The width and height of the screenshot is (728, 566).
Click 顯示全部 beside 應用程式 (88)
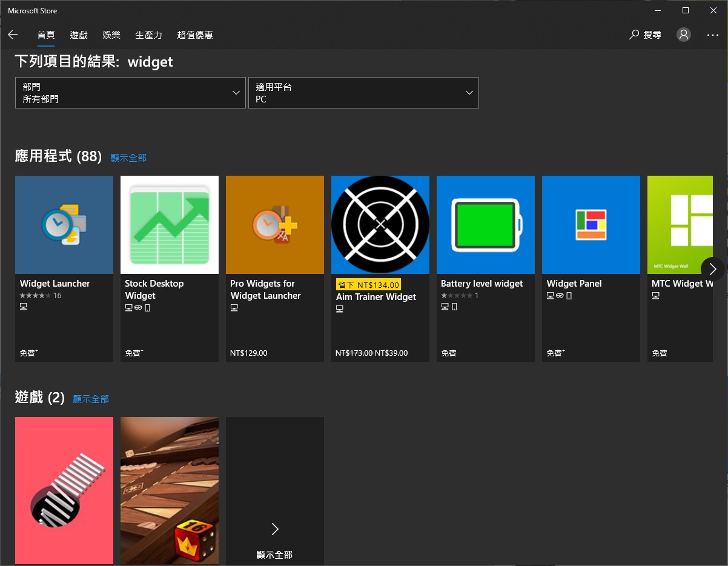128,158
